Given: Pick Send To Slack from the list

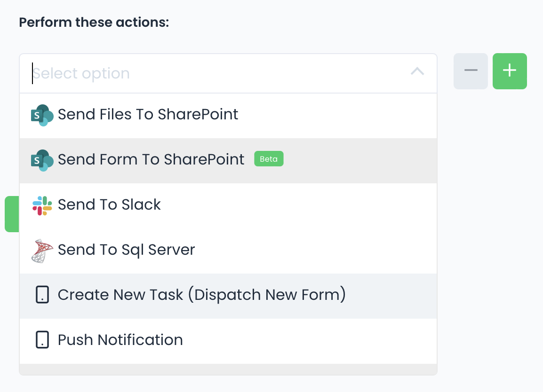Looking at the screenshot, I should (109, 205).
